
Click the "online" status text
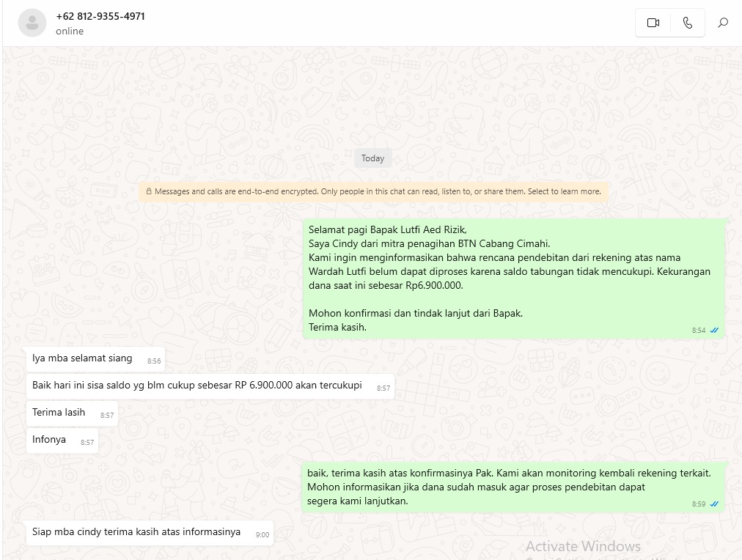tap(70, 32)
